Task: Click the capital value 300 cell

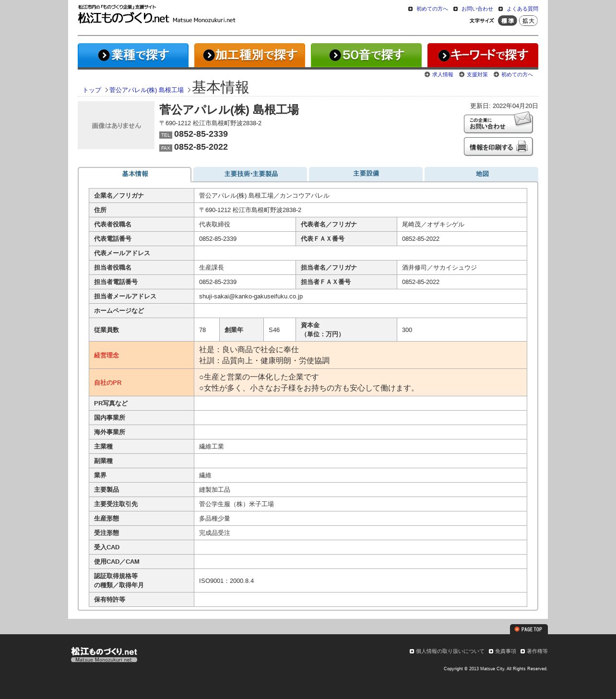Action: click(x=462, y=330)
